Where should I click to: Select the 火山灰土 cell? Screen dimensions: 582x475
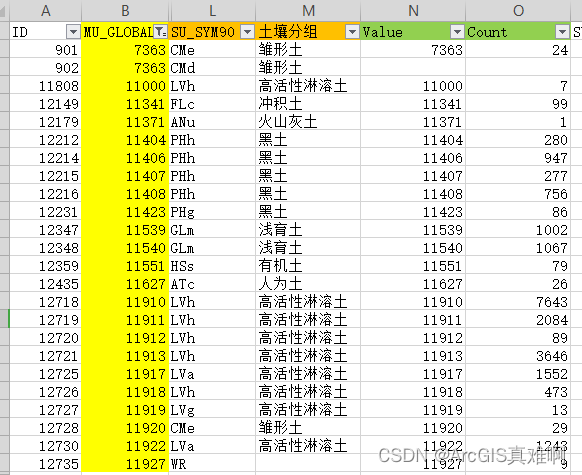click(x=308, y=122)
